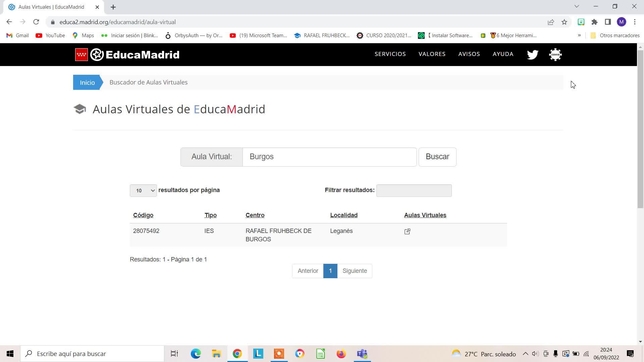This screenshot has height=362, width=644.
Task: Open Microsoft Teams from the taskbar
Action: 362,354
